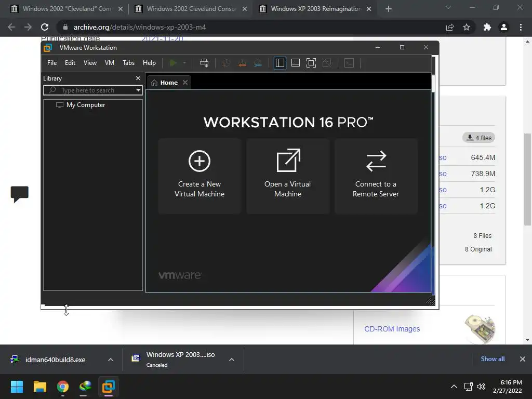
Task: Open the Chrome profile avatar icon
Action: pos(504,27)
